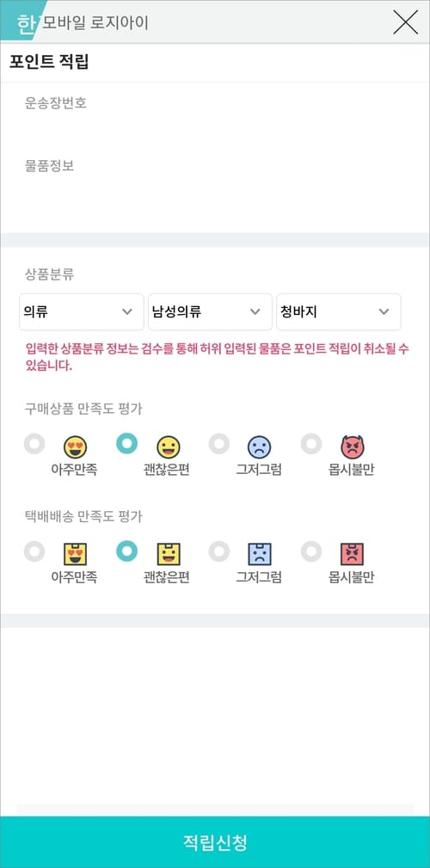Select 아주만족 radio for delivery satisfaction
Image resolution: width=430 pixels, height=868 pixels.
click(34, 551)
